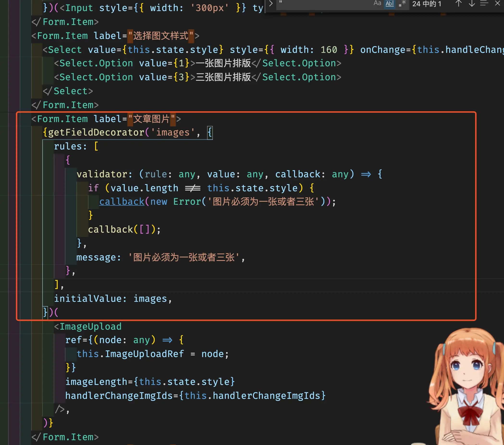Click the '选择图文样式' label string

tap(160, 36)
